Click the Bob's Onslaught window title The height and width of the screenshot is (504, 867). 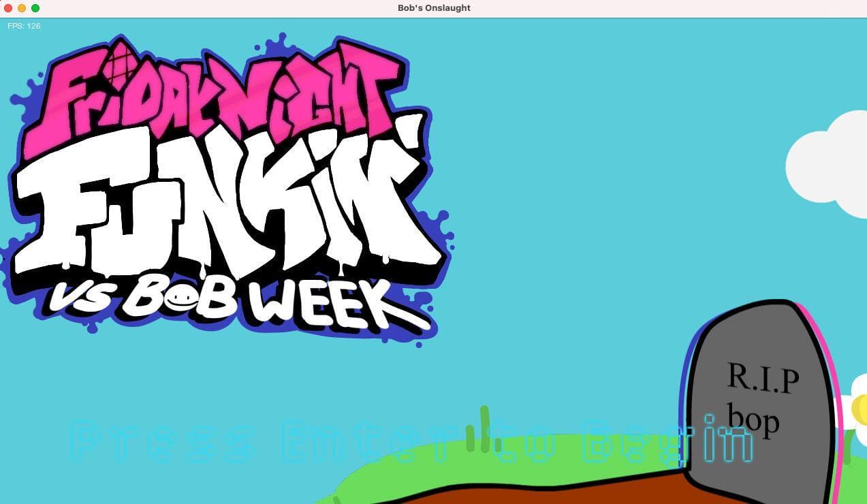434,8
